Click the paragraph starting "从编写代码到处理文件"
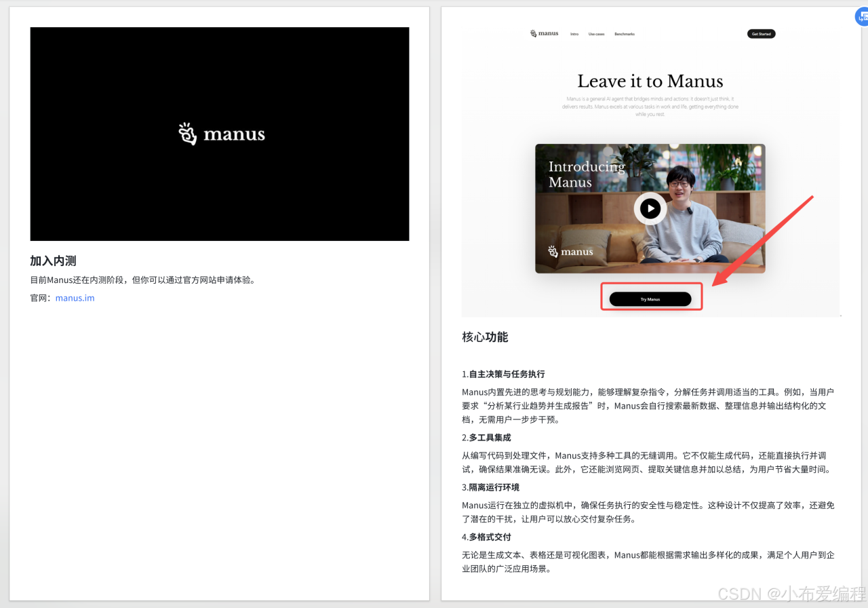Viewport: 868px width, 608px height. coord(646,463)
